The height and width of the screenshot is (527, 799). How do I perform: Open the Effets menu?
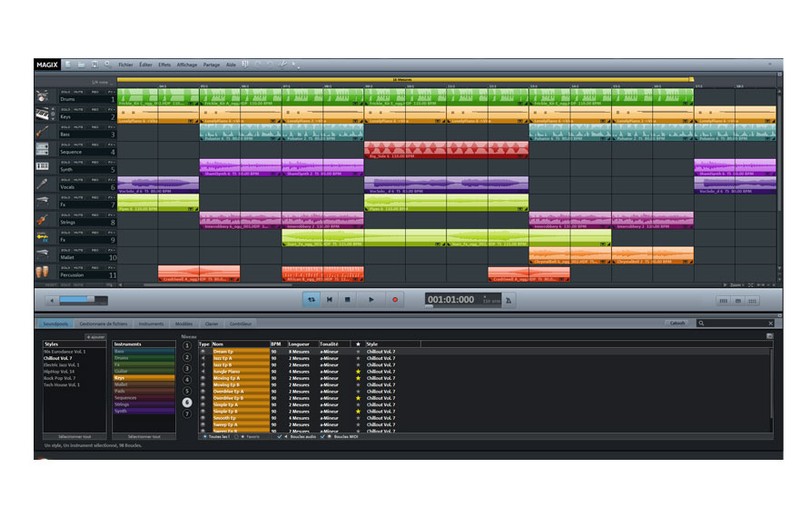[x=164, y=65]
